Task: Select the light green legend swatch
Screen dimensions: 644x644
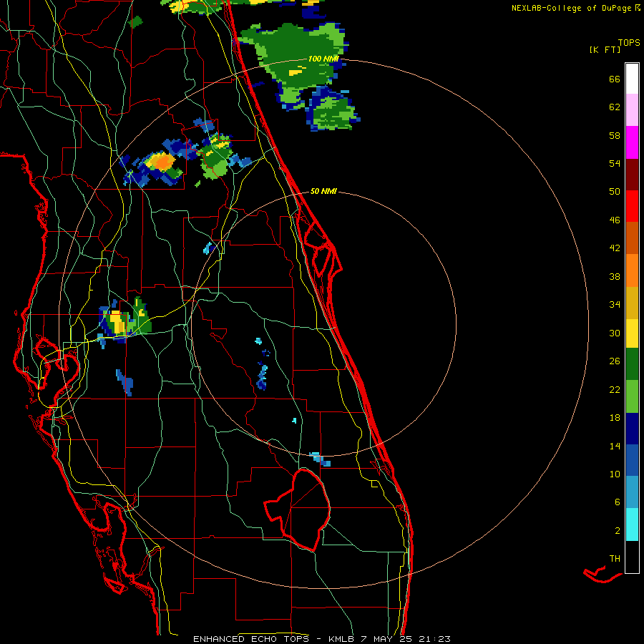Action: click(632, 396)
